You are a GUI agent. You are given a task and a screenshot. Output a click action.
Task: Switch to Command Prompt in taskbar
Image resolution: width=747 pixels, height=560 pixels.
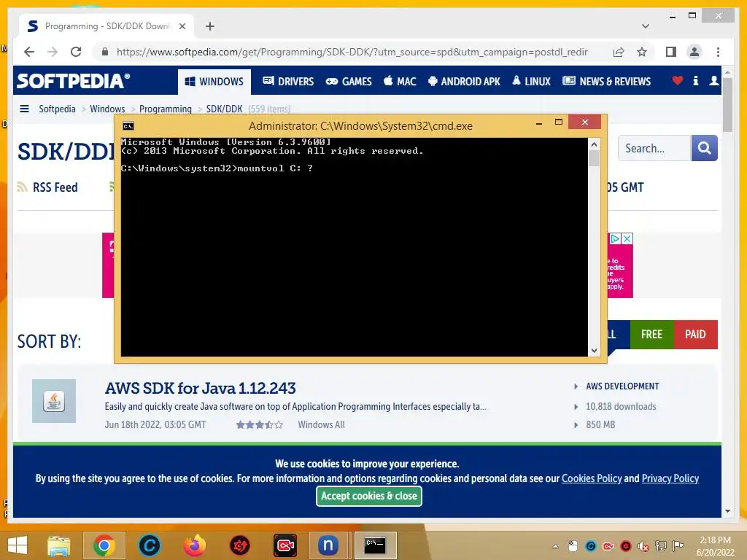[x=376, y=545]
